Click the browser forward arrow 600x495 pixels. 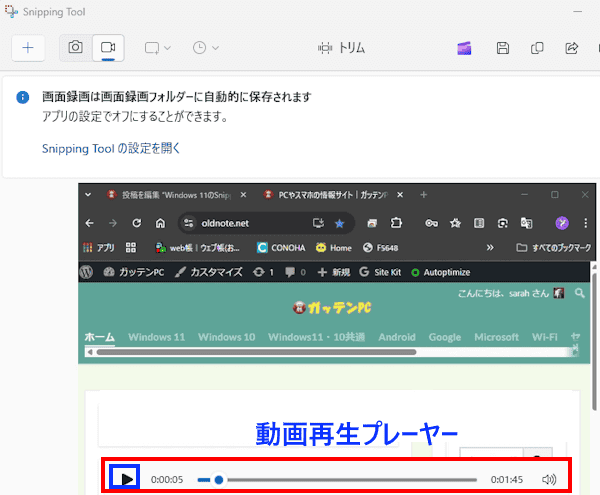pos(112,223)
